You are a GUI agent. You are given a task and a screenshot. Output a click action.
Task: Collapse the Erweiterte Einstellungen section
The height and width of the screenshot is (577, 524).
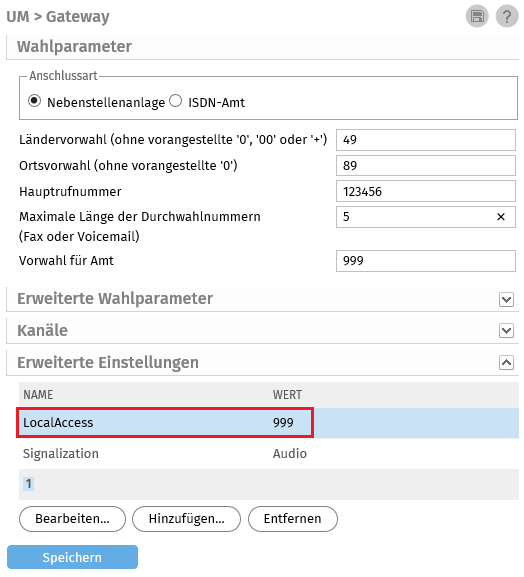[x=506, y=362]
